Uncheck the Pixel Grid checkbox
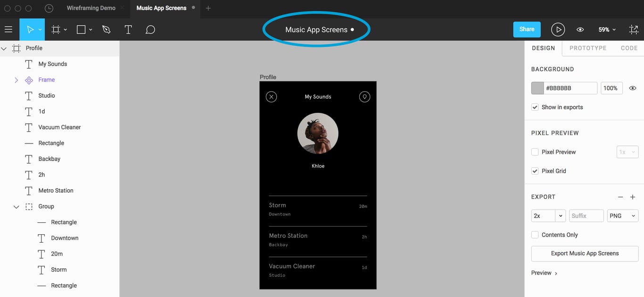The height and width of the screenshot is (297, 644). click(535, 171)
